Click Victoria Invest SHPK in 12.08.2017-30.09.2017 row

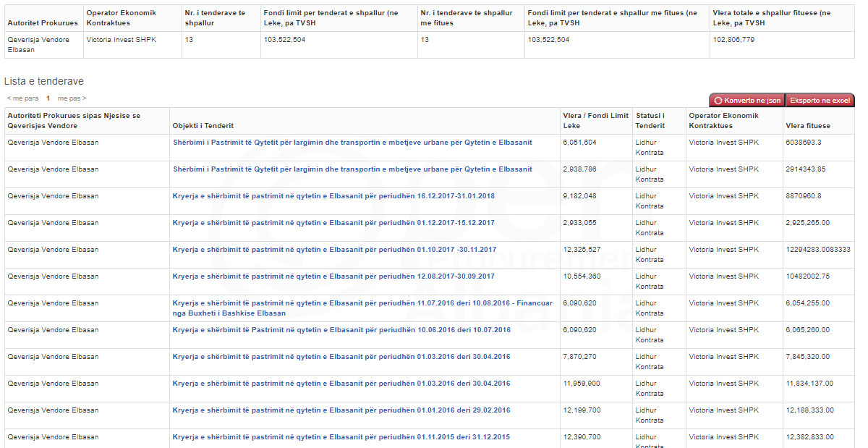point(724,276)
